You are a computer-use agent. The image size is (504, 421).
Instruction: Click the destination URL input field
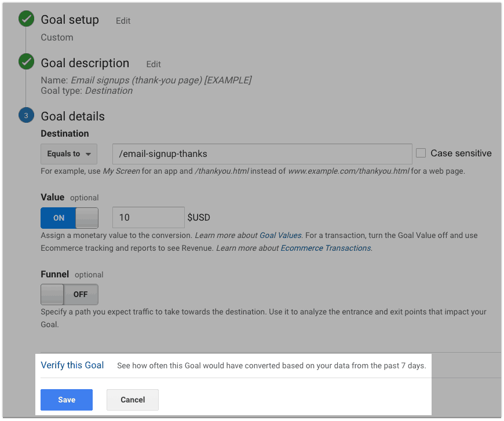(262, 154)
